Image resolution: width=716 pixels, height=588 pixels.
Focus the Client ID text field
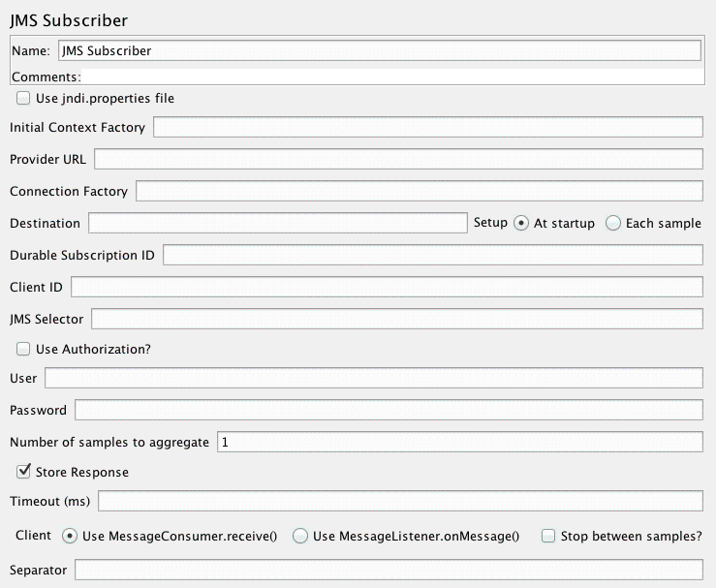pyautogui.click(x=386, y=287)
